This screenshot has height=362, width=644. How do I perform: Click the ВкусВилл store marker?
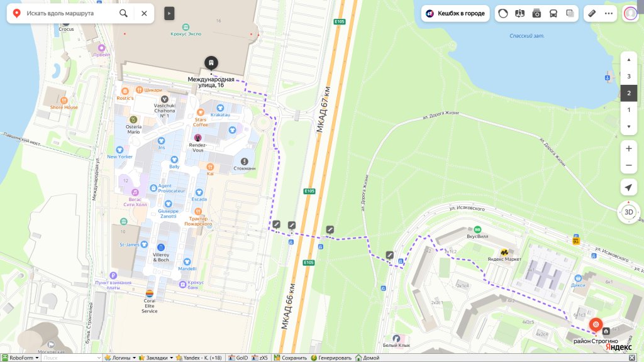(477, 229)
